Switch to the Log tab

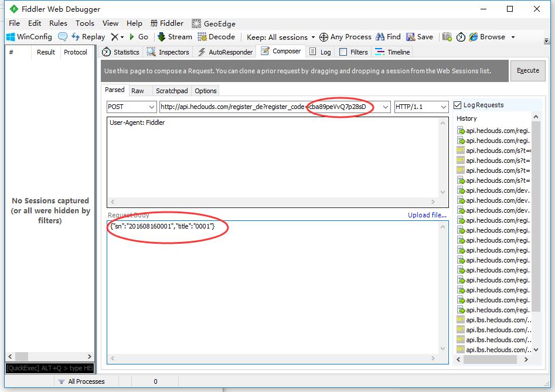pos(321,52)
